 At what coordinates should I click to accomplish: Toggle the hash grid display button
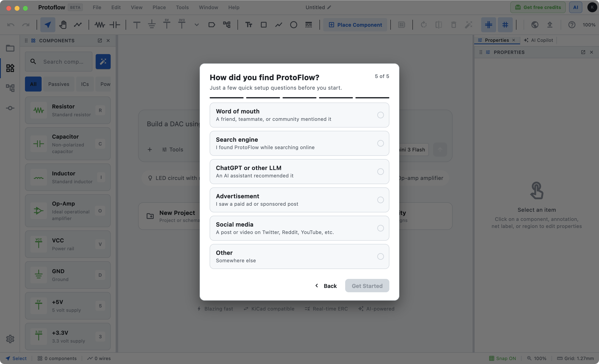[x=505, y=25]
